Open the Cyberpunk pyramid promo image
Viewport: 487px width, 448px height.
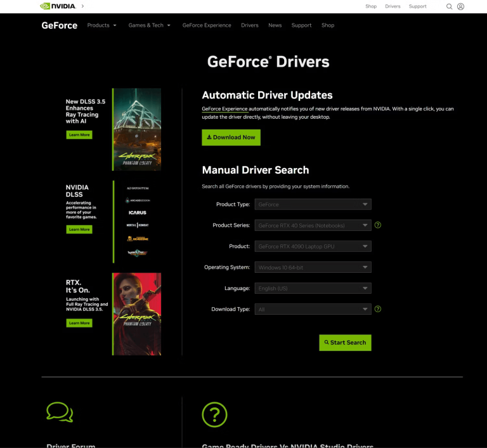137,129
